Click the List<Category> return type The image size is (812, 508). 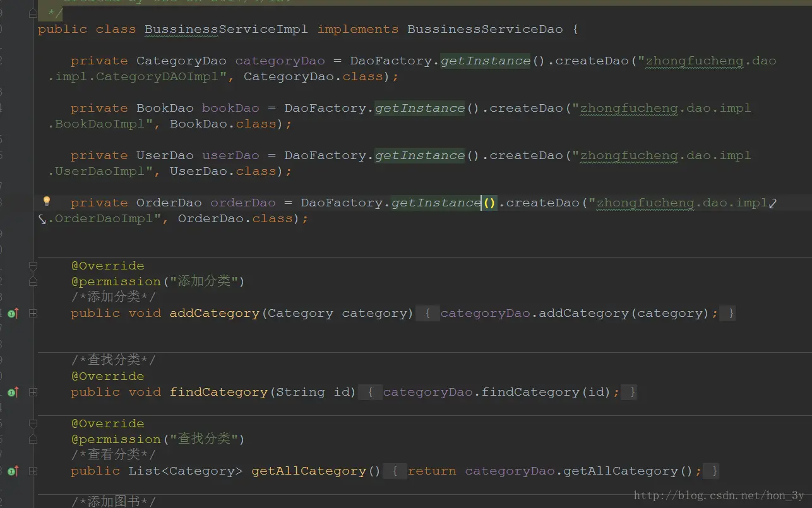point(186,471)
